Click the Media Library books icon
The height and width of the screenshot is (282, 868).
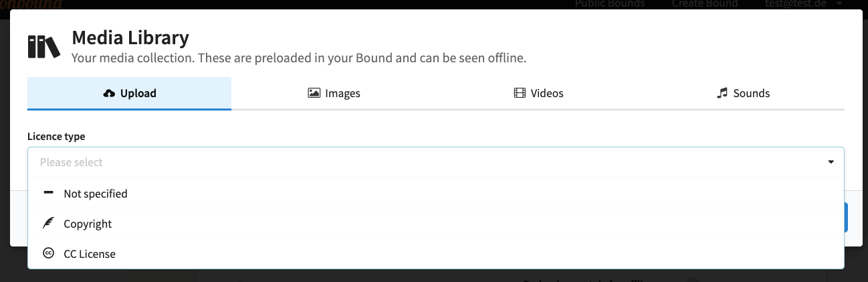(x=43, y=47)
